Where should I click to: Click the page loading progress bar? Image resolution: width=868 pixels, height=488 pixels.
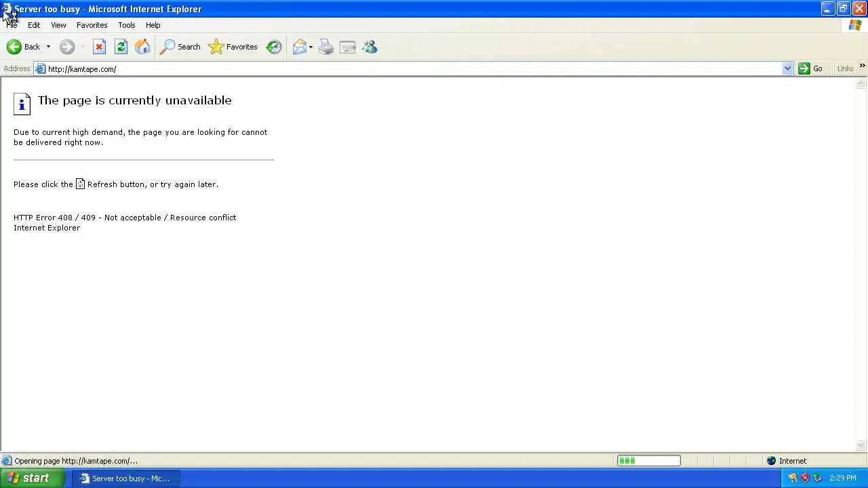tap(649, 461)
